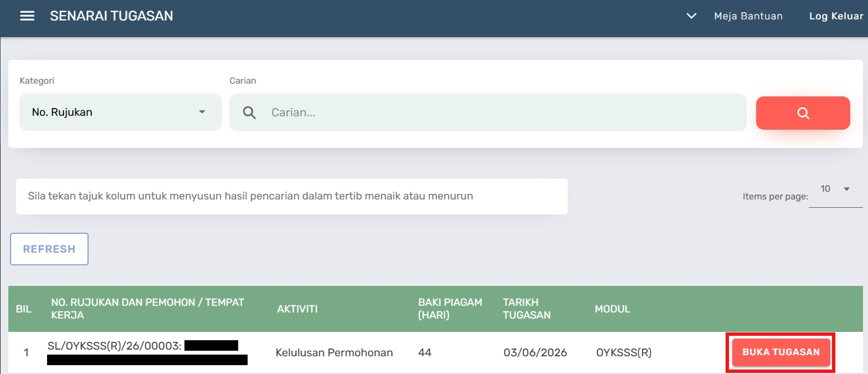This screenshot has height=374, width=868.
Task: Click the baki piagam value 44
Action: [x=425, y=352]
